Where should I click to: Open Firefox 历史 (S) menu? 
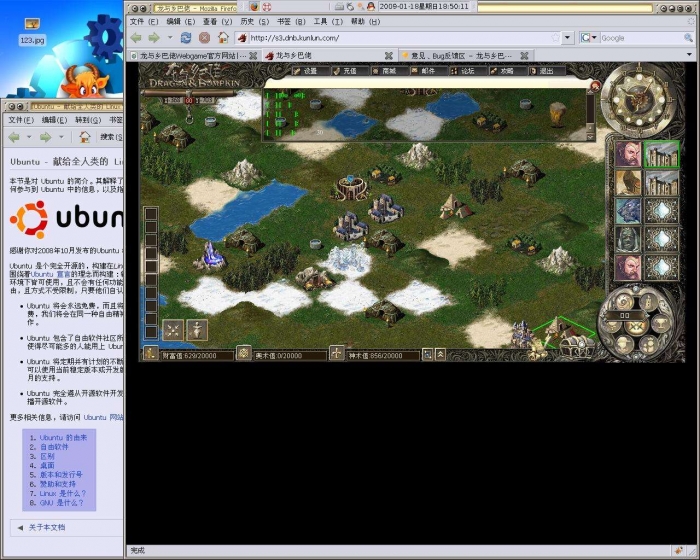[254, 21]
